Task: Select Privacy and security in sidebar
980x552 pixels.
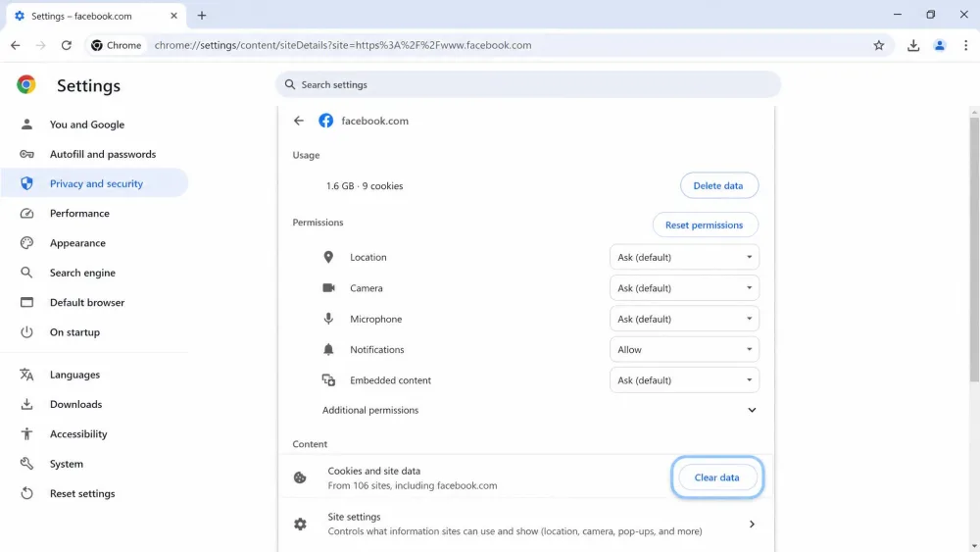Action: [94, 183]
